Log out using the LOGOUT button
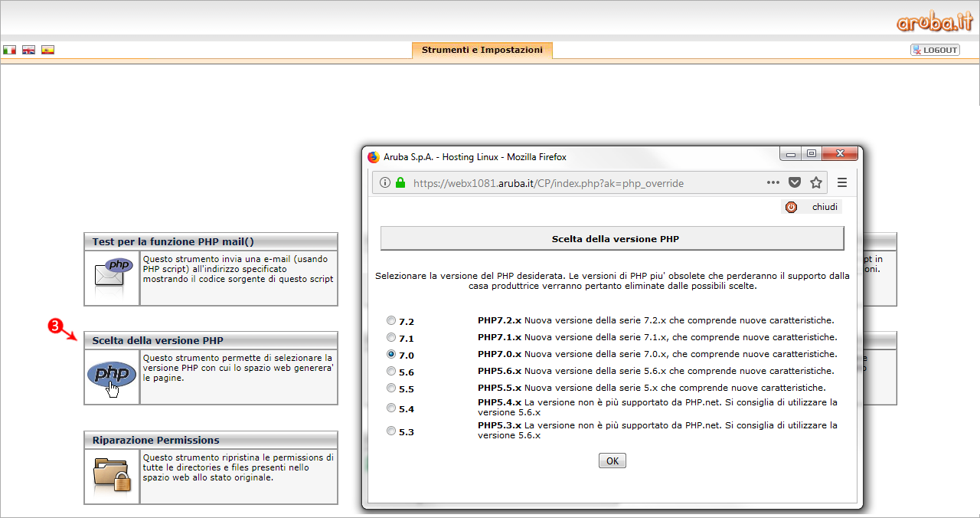Screen dimensions: 980x518 935,50
